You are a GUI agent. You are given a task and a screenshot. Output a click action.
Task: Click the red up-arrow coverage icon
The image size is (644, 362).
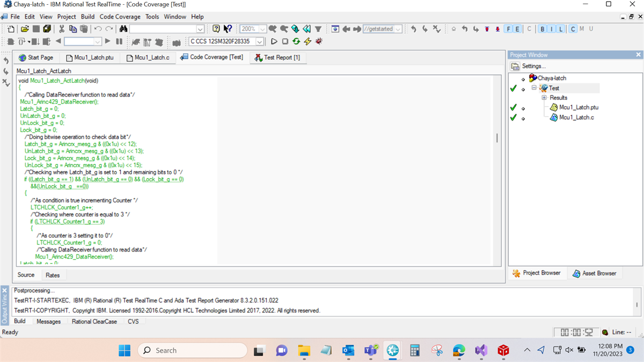click(x=487, y=29)
